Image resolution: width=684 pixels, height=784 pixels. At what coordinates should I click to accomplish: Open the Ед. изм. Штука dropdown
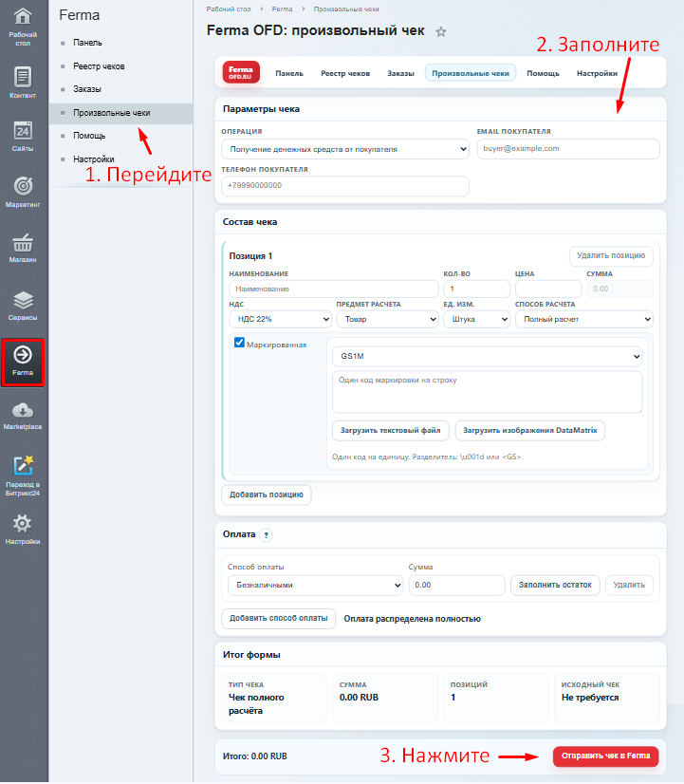[476, 319]
